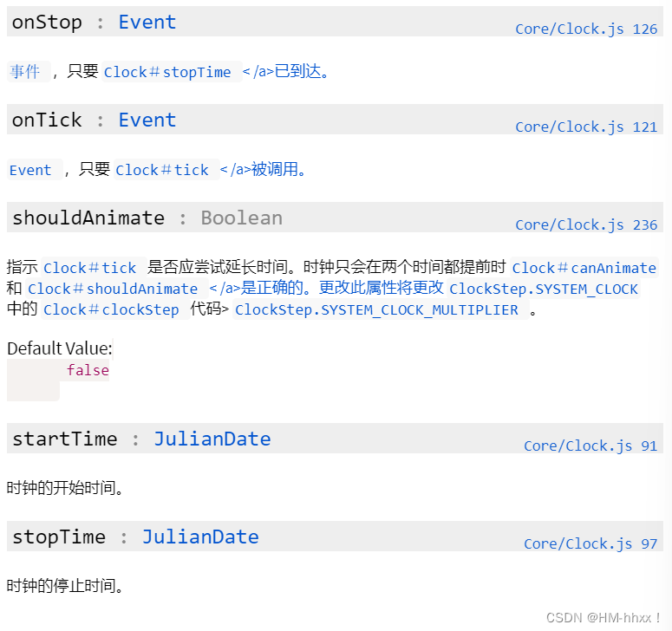Click the shouldAnimate property name
The height and width of the screenshot is (631, 672).
tap(88, 218)
